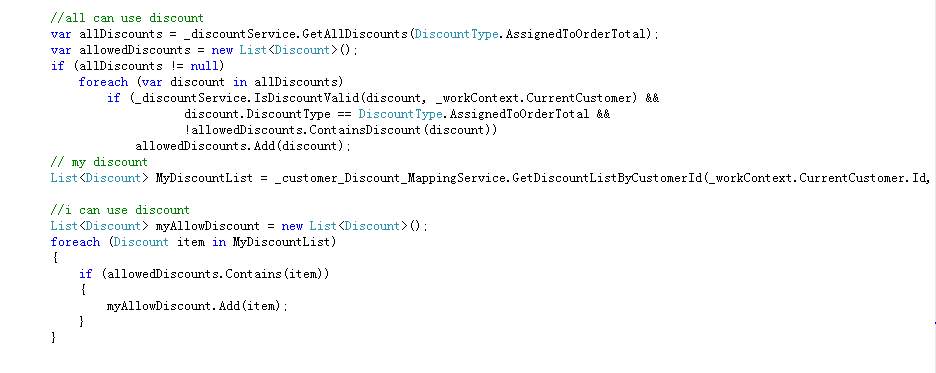Click the "new" keyword on the allowedDiscounts declaration line

pyautogui.click(x=222, y=50)
